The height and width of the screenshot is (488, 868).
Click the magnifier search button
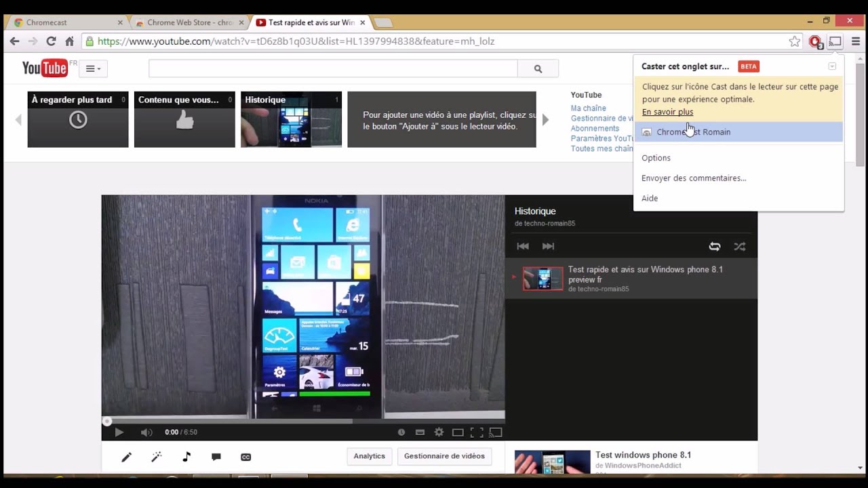[538, 68]
